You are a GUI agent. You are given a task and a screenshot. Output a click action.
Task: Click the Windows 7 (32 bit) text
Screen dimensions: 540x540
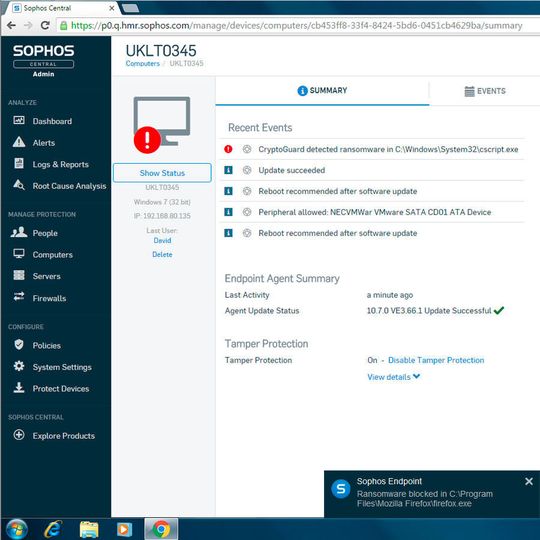(x=162, y=202)
